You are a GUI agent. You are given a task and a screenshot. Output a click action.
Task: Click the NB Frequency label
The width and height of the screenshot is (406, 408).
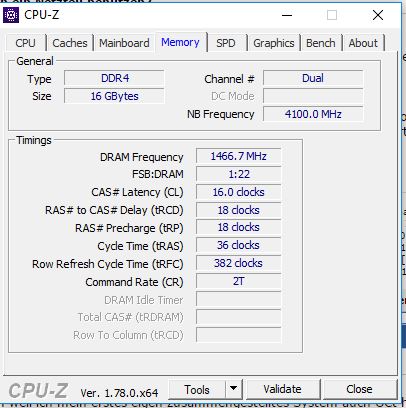[221, 114]
